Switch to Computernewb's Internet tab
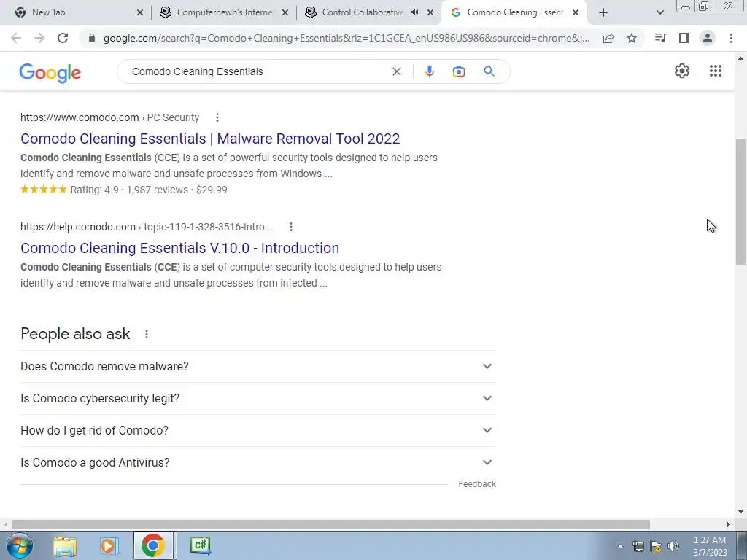The height and width of the screenshot is (560, 747). pos(225,12)
